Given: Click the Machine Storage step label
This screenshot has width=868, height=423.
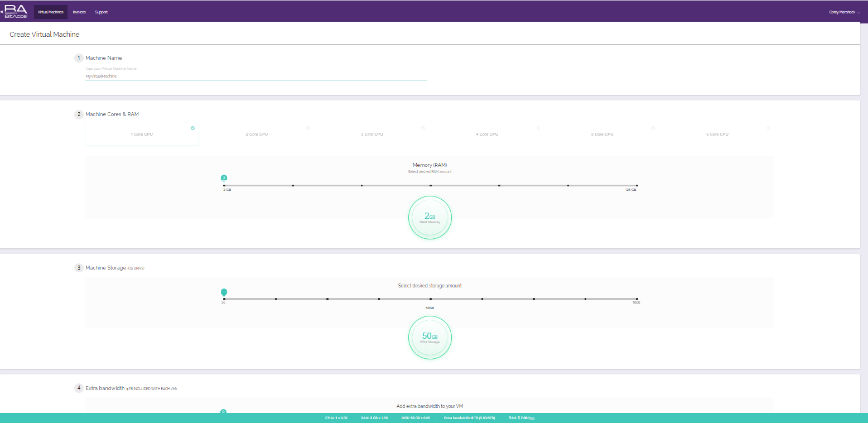Looking at the screenshot, I should coord(115,268).
